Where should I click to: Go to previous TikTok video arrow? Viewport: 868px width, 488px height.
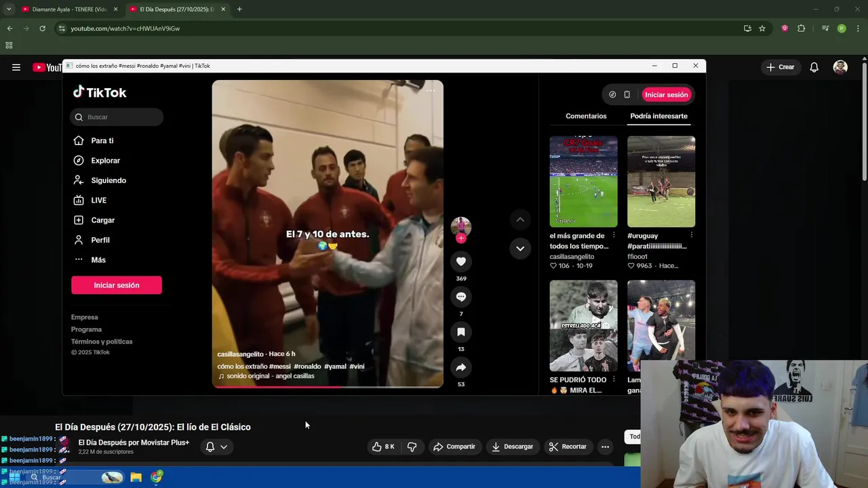click(x=520, y=220)
